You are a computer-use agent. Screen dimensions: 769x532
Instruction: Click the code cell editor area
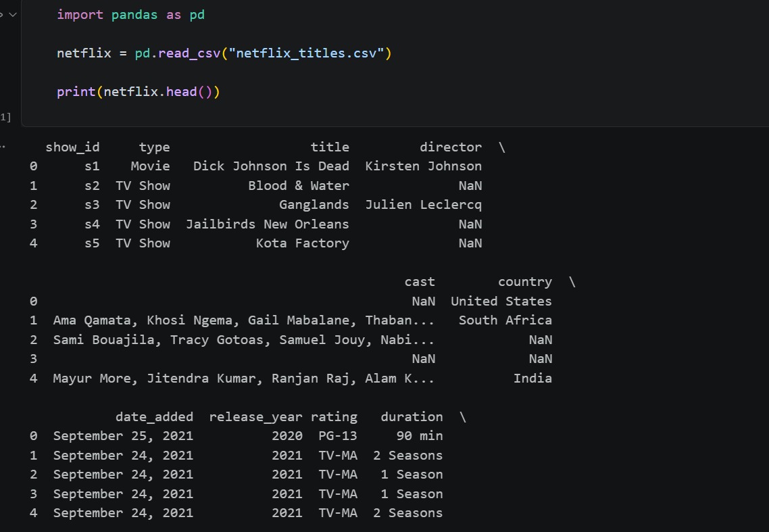(395, 63)
